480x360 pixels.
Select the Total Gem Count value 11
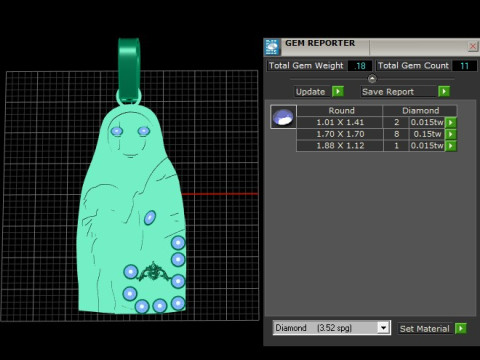pyautogui.click(x=464, y=66)
